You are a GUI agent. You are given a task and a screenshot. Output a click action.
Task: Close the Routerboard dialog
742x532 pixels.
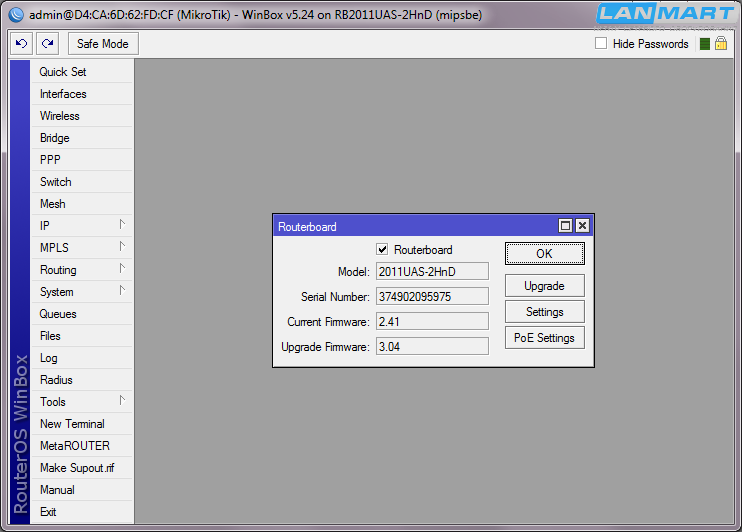coord(583,226)
